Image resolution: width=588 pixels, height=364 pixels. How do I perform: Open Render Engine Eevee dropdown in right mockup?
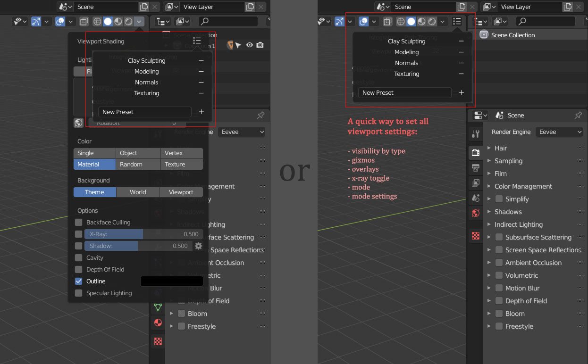coord(559,132)
